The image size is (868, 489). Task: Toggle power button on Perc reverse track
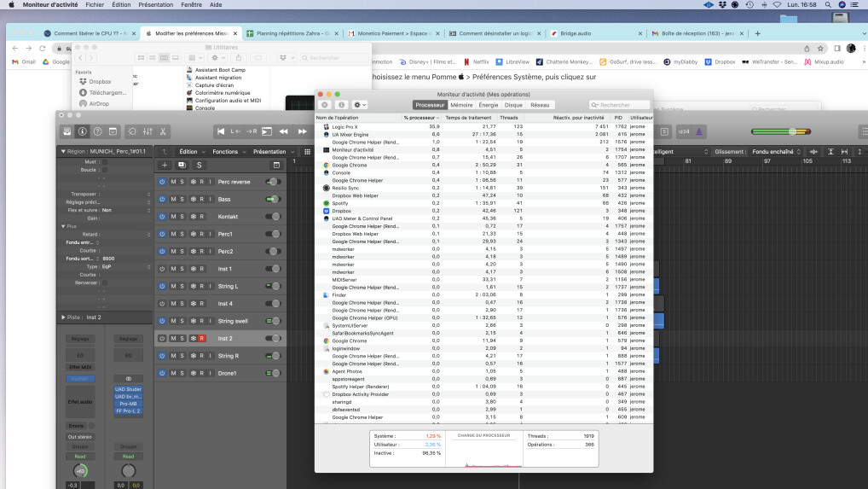click(x=162, y=182)
